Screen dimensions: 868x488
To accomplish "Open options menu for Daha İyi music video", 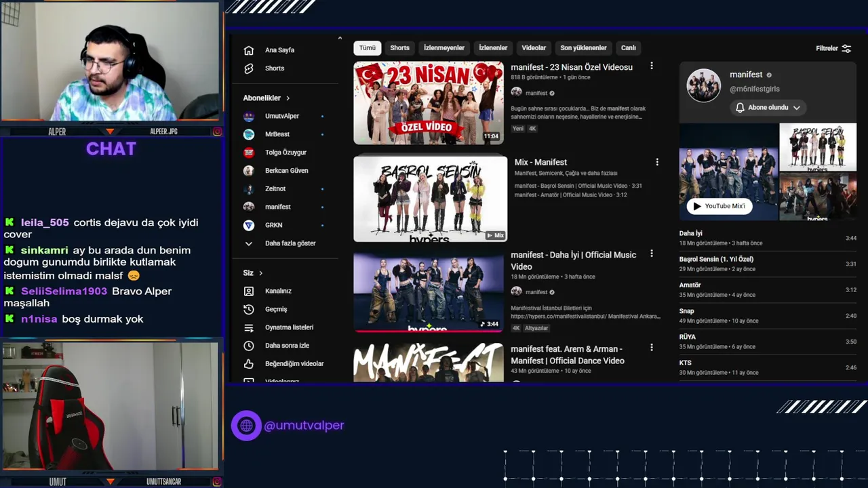I will pos(652,253).
